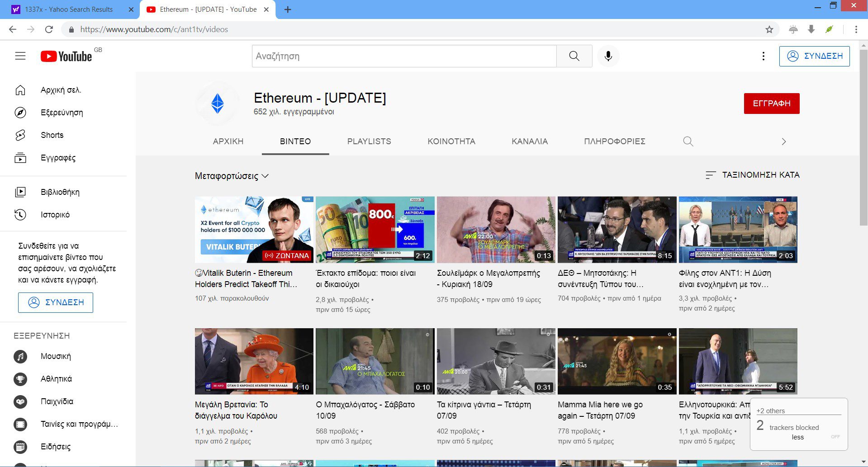
Task: Click the magnifier search button
Action: pos(574,56)
